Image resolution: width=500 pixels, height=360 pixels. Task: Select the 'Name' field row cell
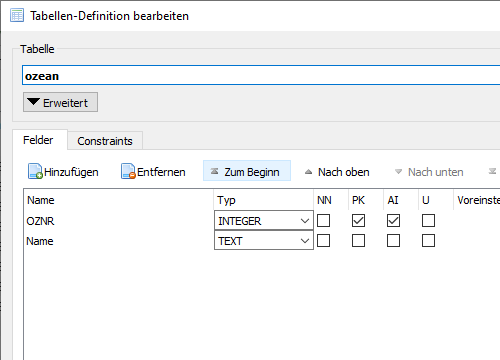(x=119, y=241)
